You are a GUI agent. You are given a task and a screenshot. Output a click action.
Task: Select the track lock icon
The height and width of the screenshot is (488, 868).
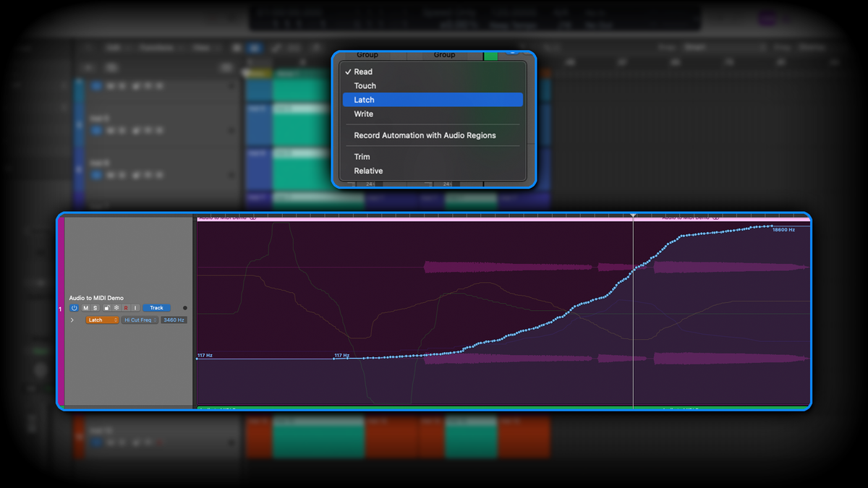pos(107,308)
